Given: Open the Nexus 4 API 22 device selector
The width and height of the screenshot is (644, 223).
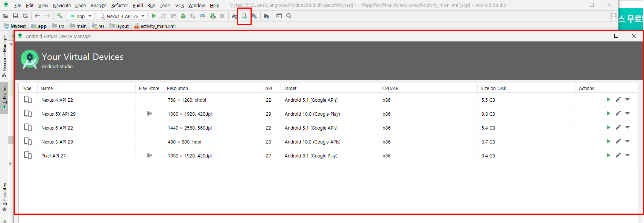Looking at the screenshot, I should click(122, 16).
